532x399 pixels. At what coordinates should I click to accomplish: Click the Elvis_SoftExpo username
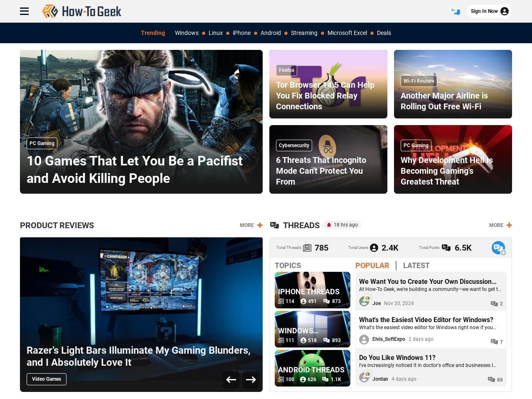pos(389,339)
